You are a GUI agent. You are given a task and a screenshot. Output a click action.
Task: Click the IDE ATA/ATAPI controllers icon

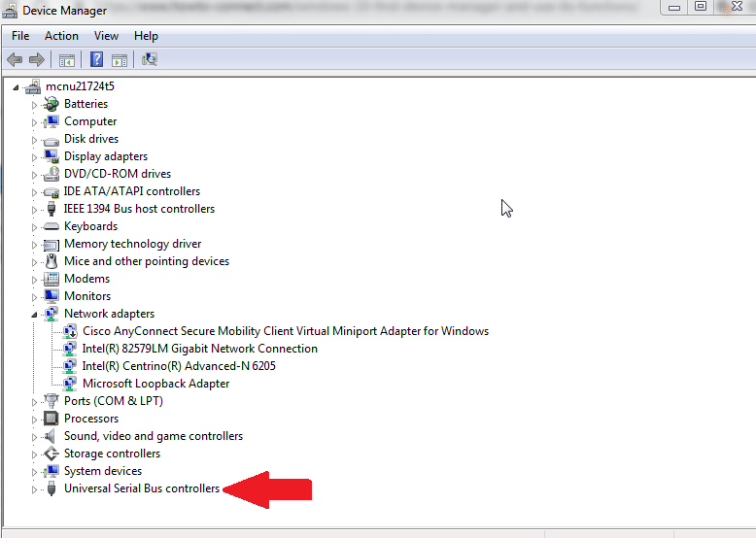(x=51, y=191)
